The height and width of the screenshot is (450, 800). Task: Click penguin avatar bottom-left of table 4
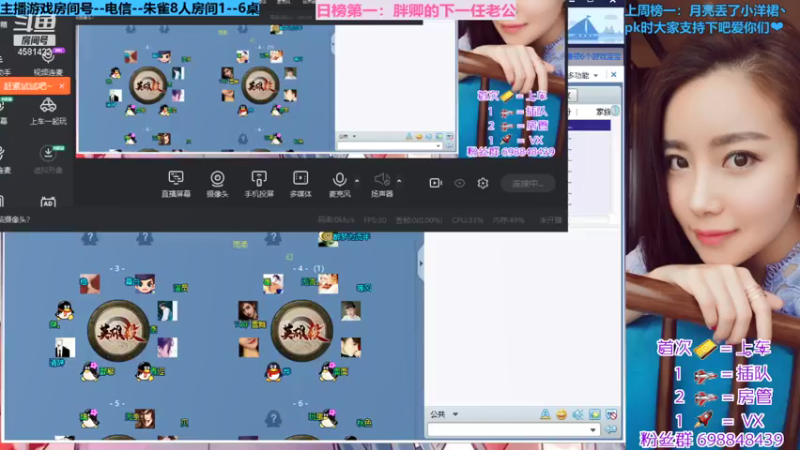click(x=273, y=371)
